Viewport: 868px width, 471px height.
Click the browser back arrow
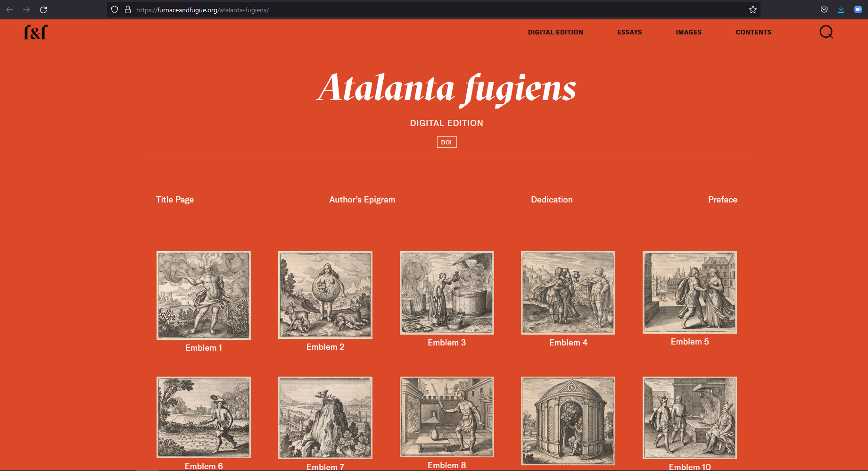(9, 9)
